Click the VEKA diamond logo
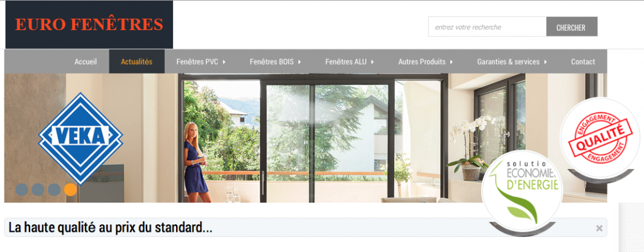644x252 pixels. (x=80, y=138)
